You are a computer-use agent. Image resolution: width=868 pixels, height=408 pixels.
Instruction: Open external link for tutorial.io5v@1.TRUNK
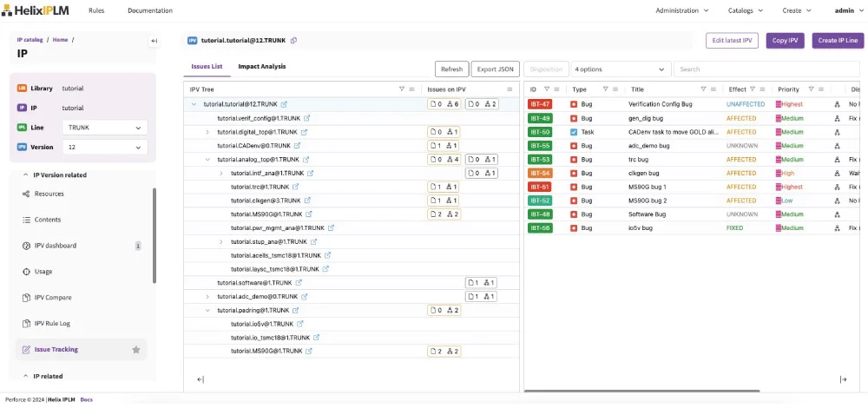300,324
